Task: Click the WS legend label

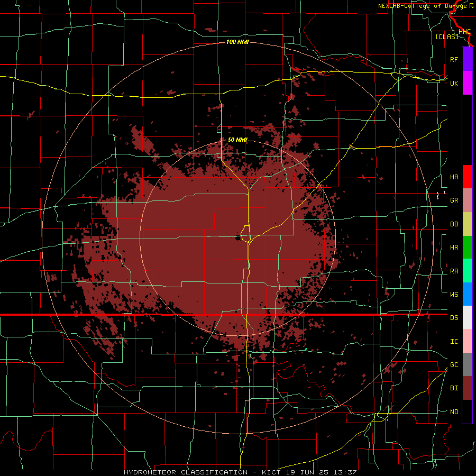Action: point(454,295)
